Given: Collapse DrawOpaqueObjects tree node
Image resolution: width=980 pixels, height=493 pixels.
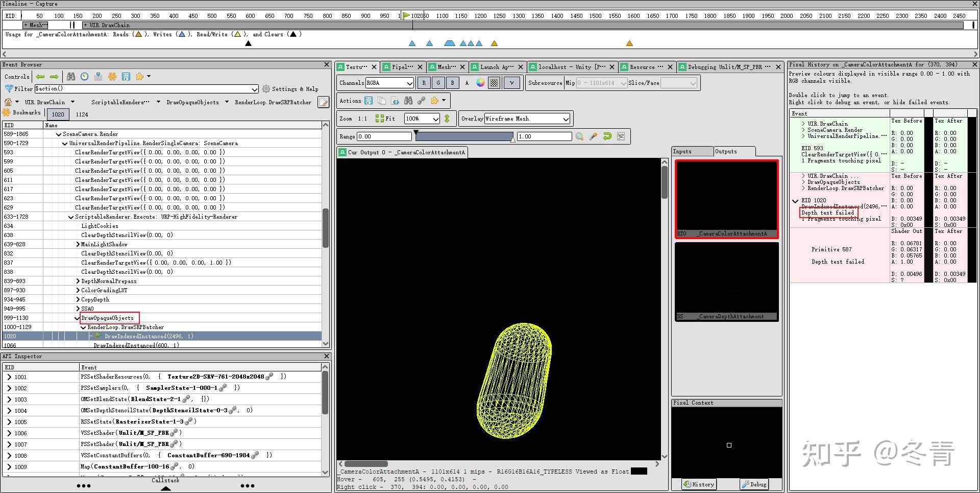Looking at the screenshot, I should point(78,318).
